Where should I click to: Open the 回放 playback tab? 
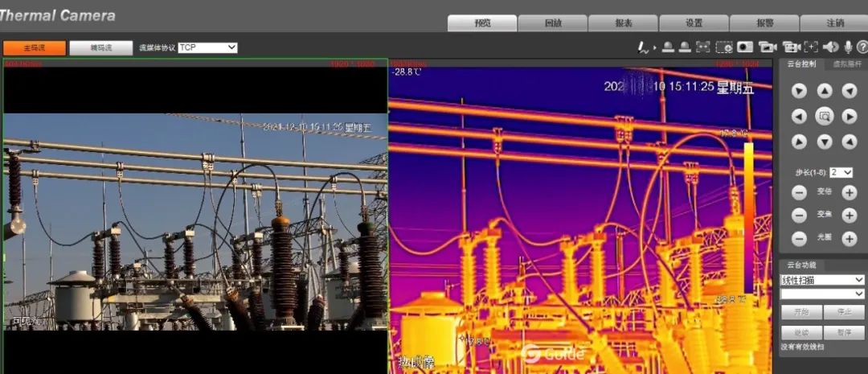[x=552, y=23]
